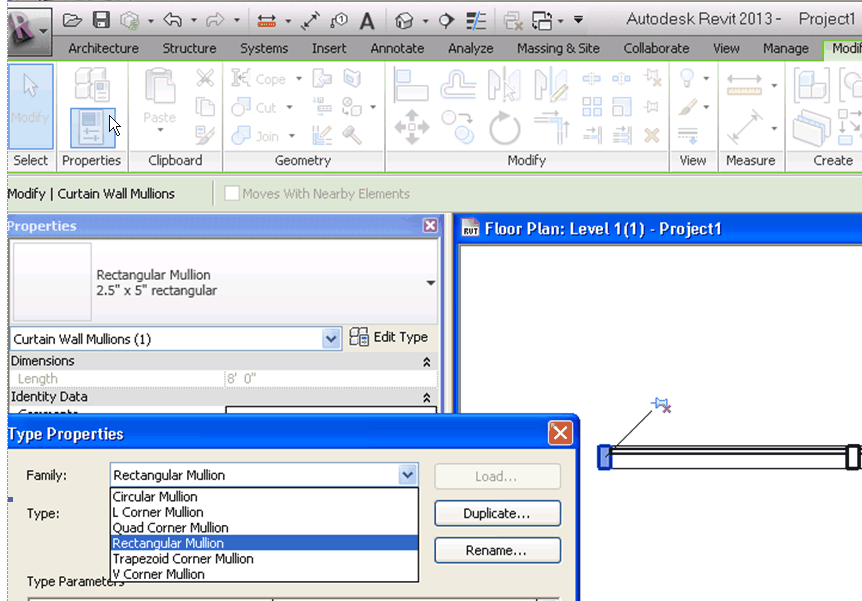Click the Paste clipboard icon
The height and width of the screenshot is (601, 862).
coord(159,87)
